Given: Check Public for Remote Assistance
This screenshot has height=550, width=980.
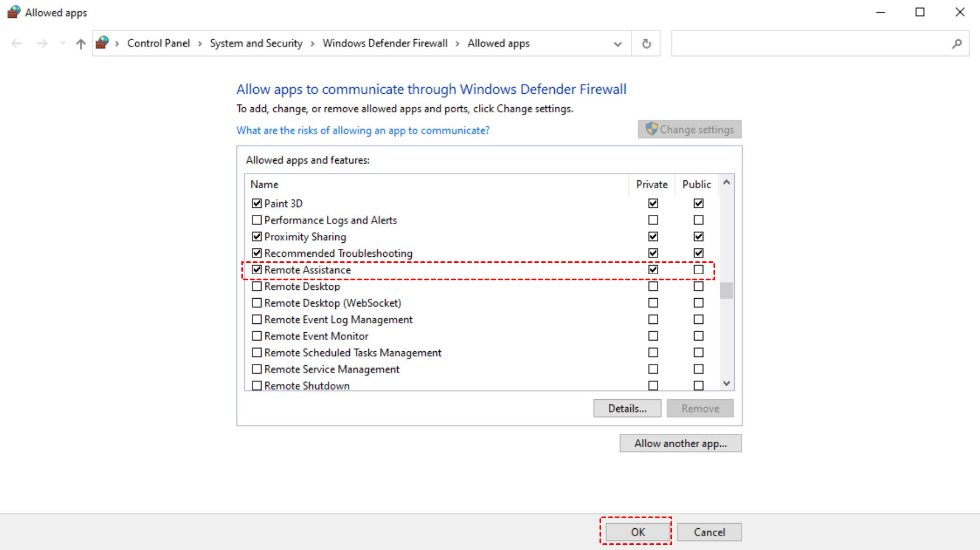Looking at the screenshot, I should point(698,270).
